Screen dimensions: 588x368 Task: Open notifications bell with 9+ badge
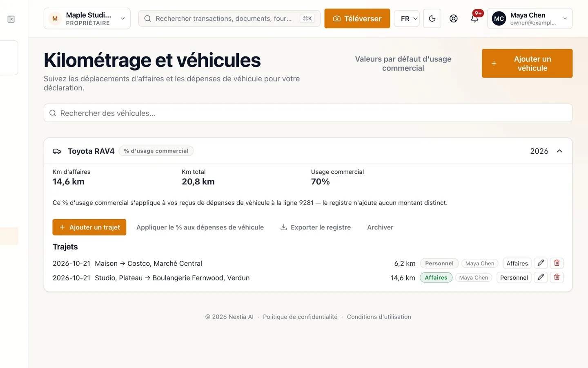point(475,18)
